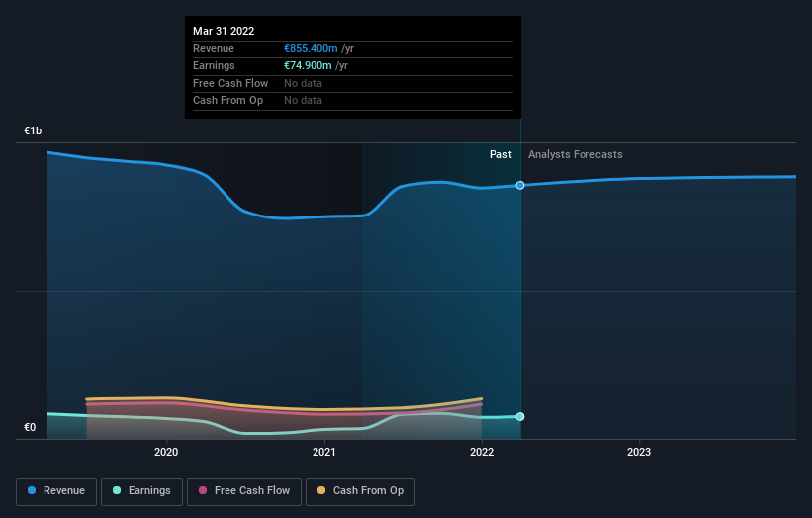Screen dimensions: 812x518
Task: Click the €1b y-axis label
Action: click(x=33, y=130)
